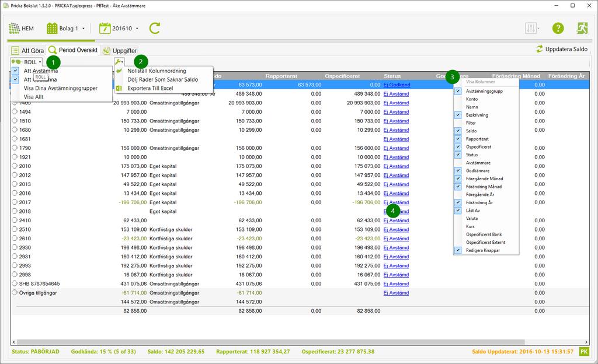Enable the Filter column

(x=471, y=123)
